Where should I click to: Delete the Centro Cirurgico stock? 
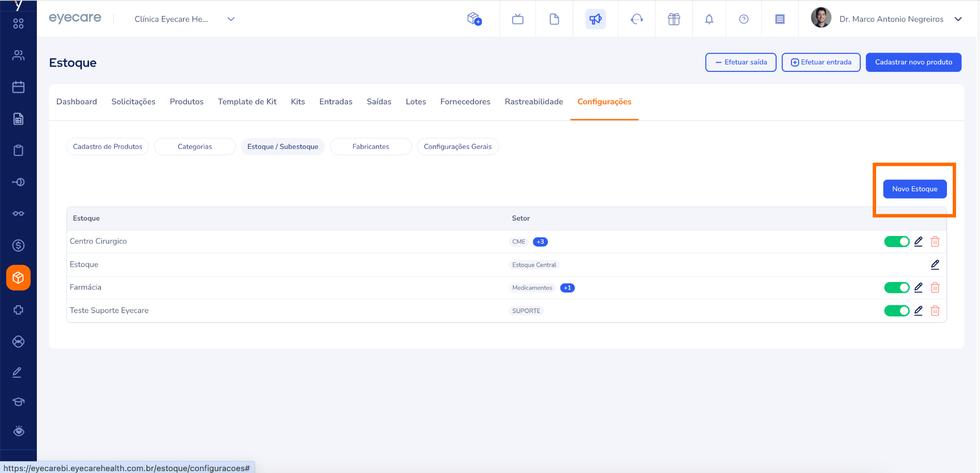pyautogui.click(x=935, y=242)
